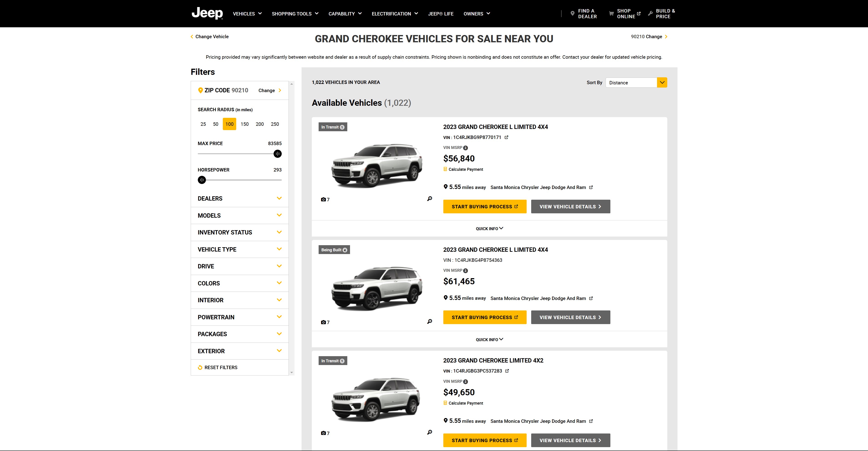This screenshot has height=451, width=868.
Task: Zoom image of the $49,650 Grand Cherokee
Action: (x=430, y=432)
